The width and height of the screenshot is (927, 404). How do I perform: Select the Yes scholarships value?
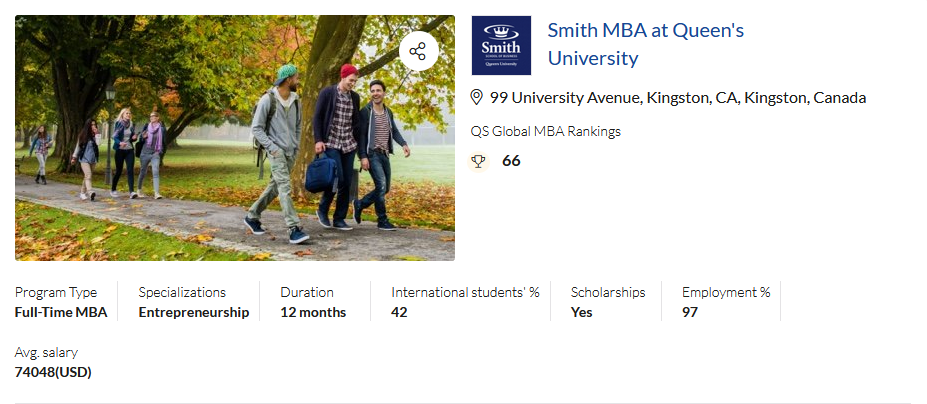[x=582, y=312]
